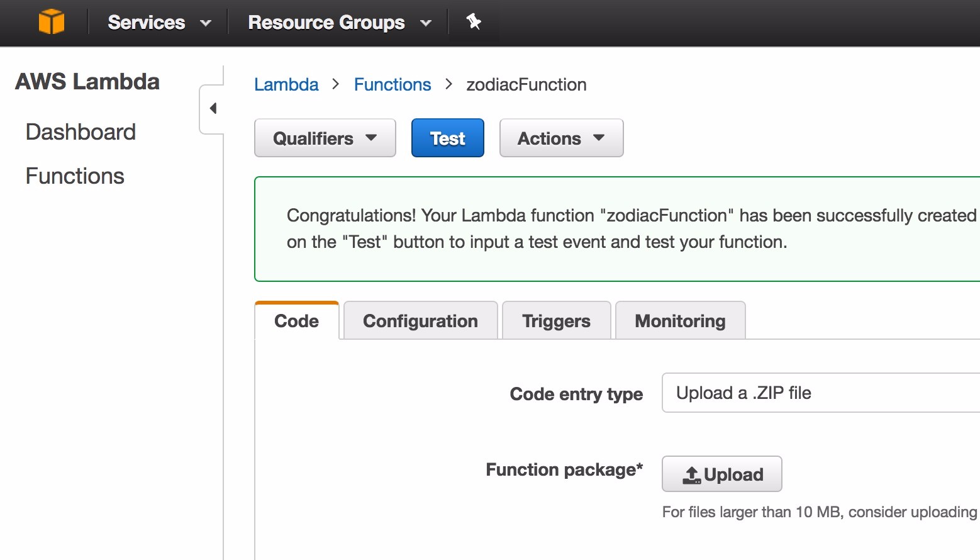Open the Actions dropdown menu
Screen dimensions: 980x560
click(x=561, y=138)
